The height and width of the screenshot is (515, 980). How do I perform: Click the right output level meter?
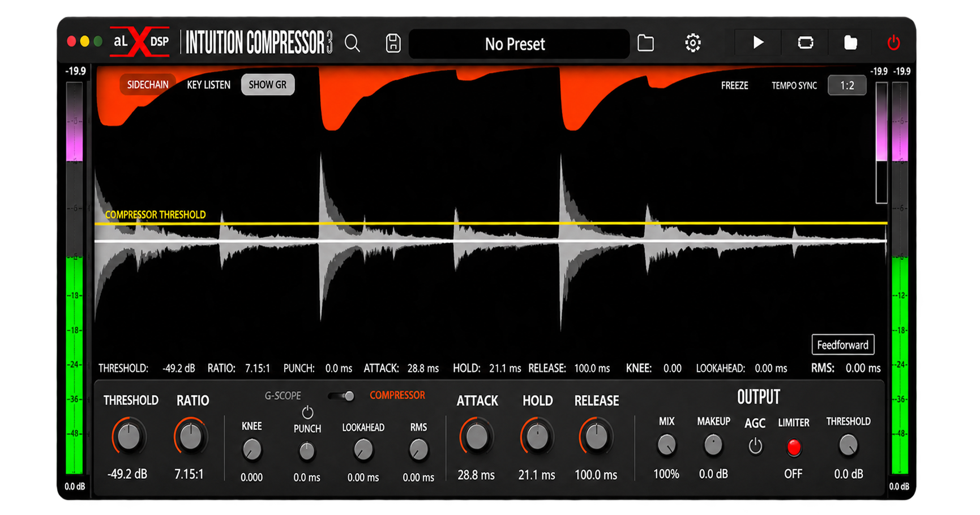coord(900,278)
